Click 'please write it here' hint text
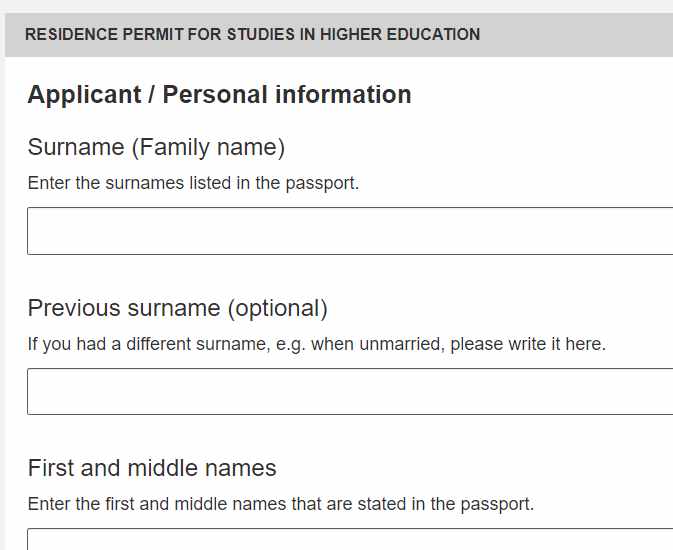 click(528, 344)
